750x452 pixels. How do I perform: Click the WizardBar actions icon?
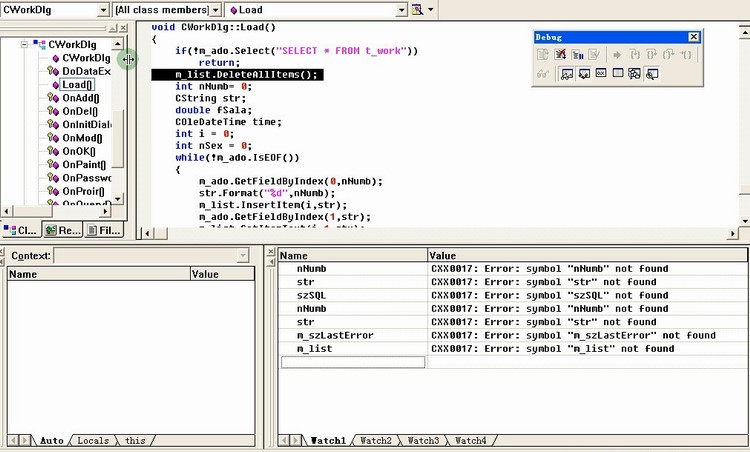click(x=418, y=10)
